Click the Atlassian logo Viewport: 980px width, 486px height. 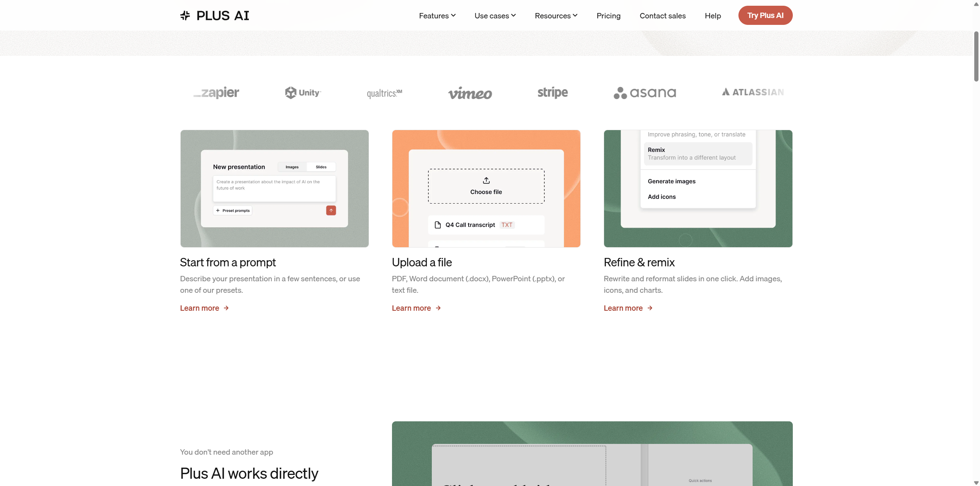(x=753, y=92)
